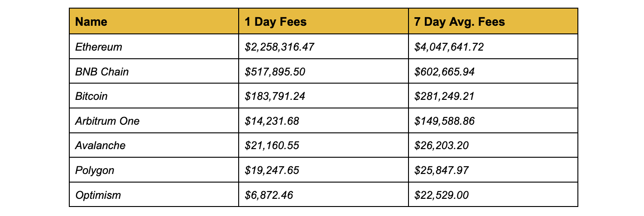Screen dimensions: 644x216
Task: Click the Ethereum name cell
Action: pyautogui.click(x=154, y=47)
